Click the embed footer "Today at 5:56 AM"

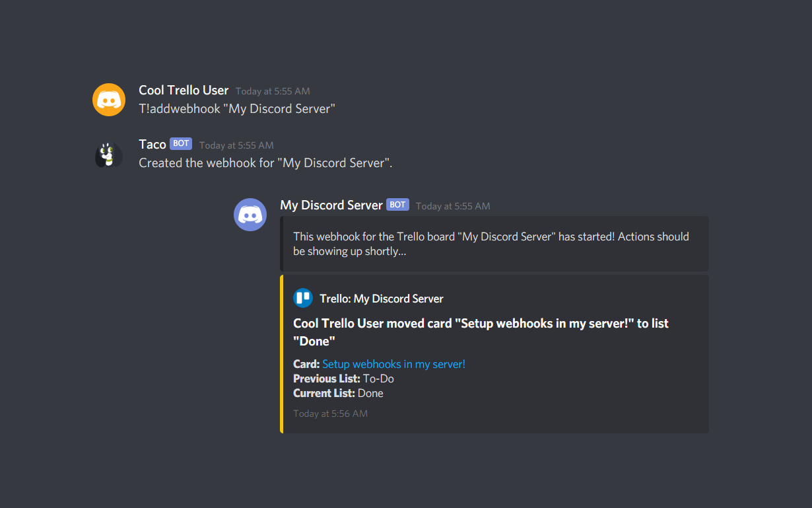click(331, 414)
